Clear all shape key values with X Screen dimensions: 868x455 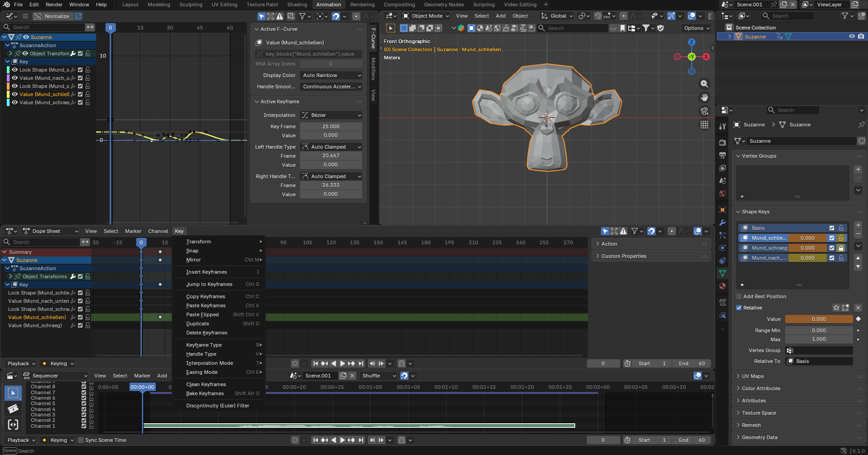[858, 308]
